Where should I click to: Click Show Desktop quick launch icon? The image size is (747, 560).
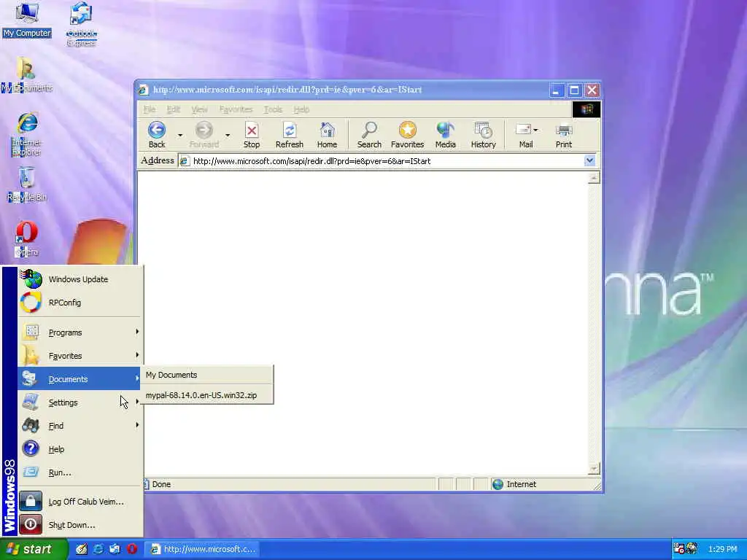tap(82, 549)
